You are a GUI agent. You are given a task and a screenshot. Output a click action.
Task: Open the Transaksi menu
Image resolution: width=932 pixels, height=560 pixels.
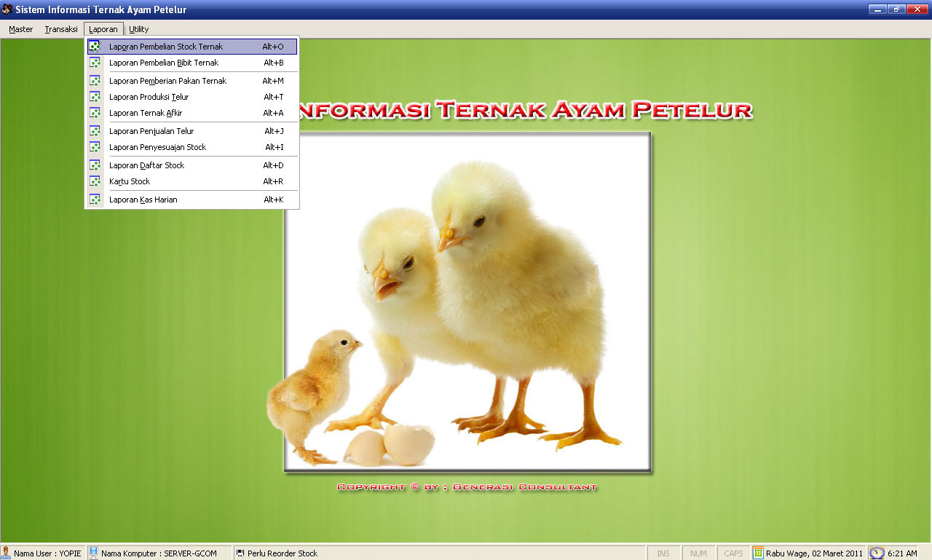pos(61,29)
